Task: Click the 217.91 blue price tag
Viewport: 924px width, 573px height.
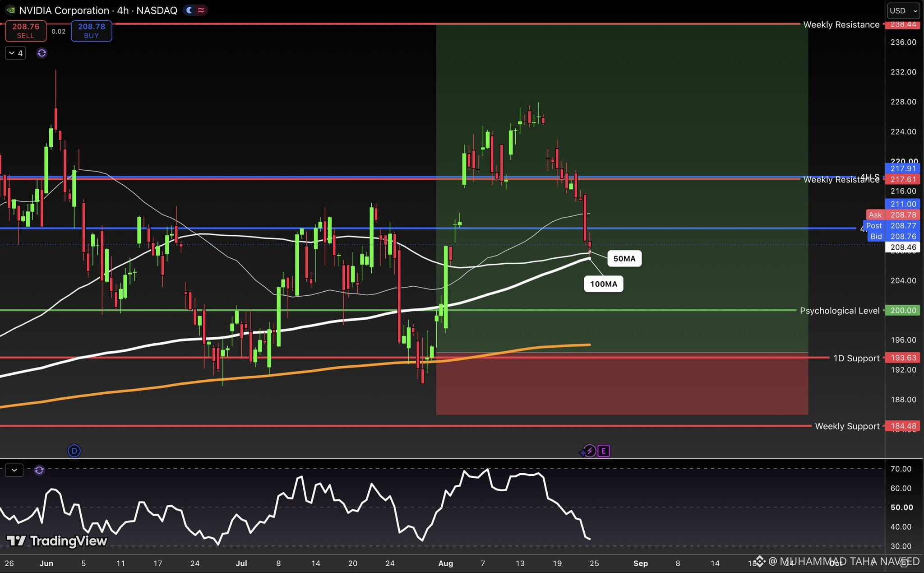Action: [903, 168]
